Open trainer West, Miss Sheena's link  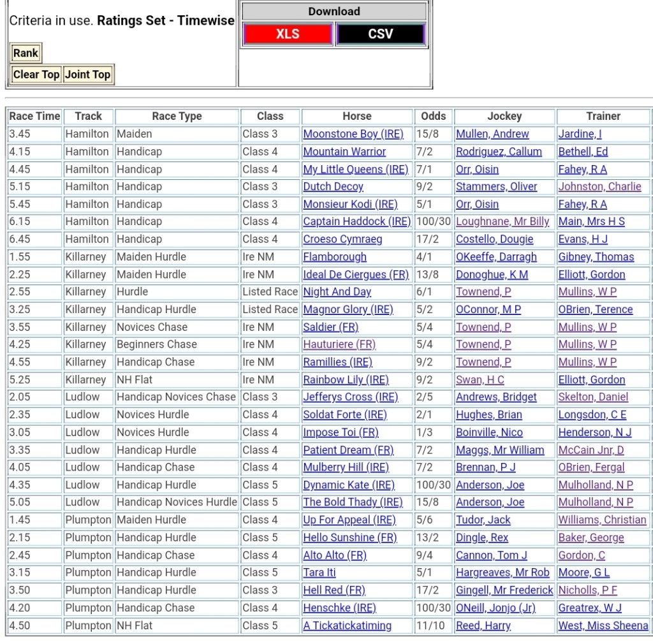point(603,626)
